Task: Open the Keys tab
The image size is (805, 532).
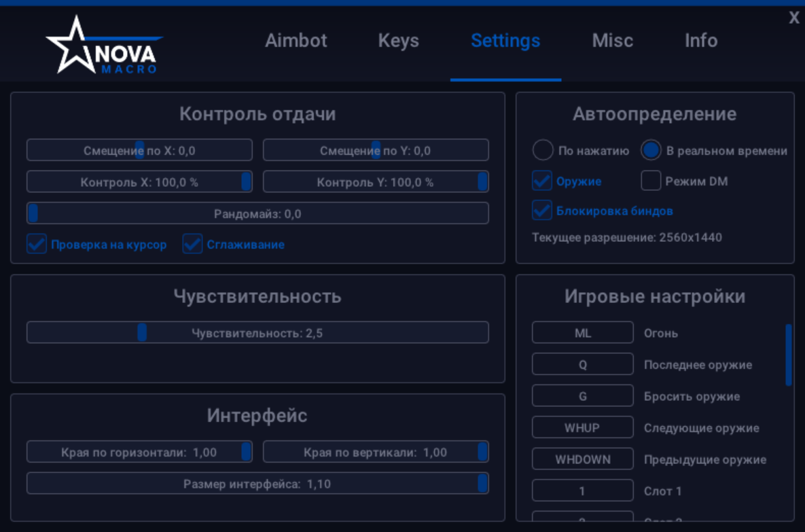Action: pyautogui.click(x=398, y=41)
